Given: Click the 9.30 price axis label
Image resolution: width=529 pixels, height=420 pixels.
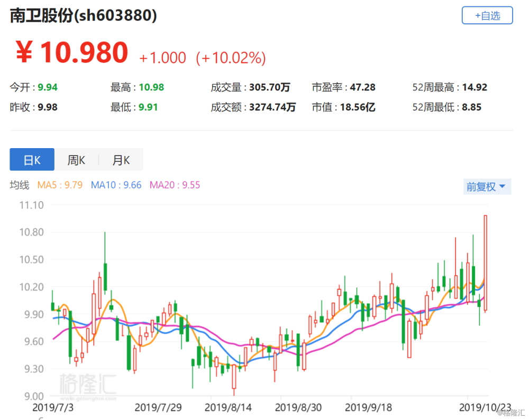Looking at the screenshot, I should pyautogui.click(x=34, y=369).
